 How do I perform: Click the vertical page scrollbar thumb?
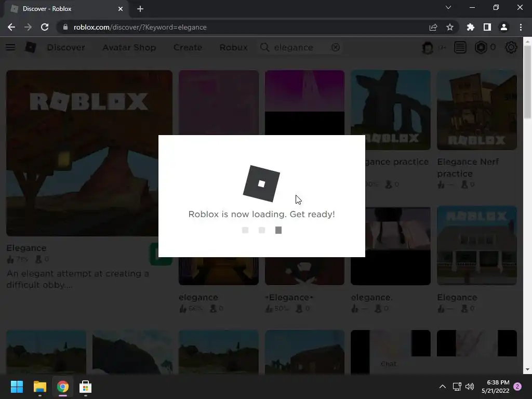(x=527, y=82)
